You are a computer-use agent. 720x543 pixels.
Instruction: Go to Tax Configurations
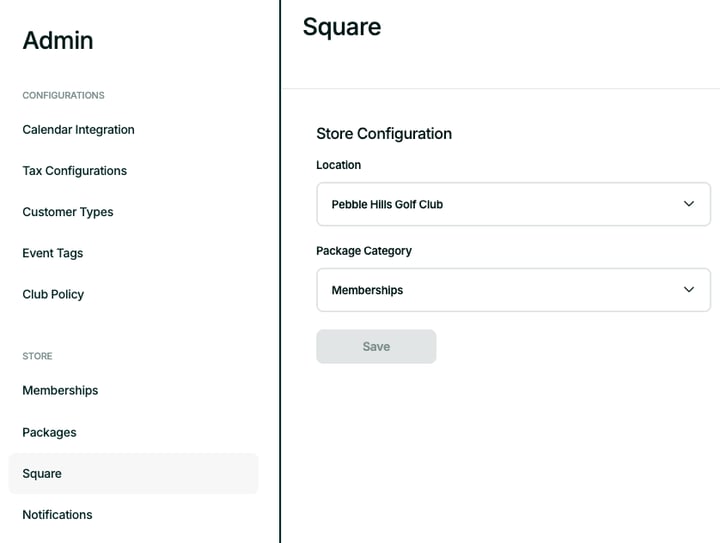[74, 171]
